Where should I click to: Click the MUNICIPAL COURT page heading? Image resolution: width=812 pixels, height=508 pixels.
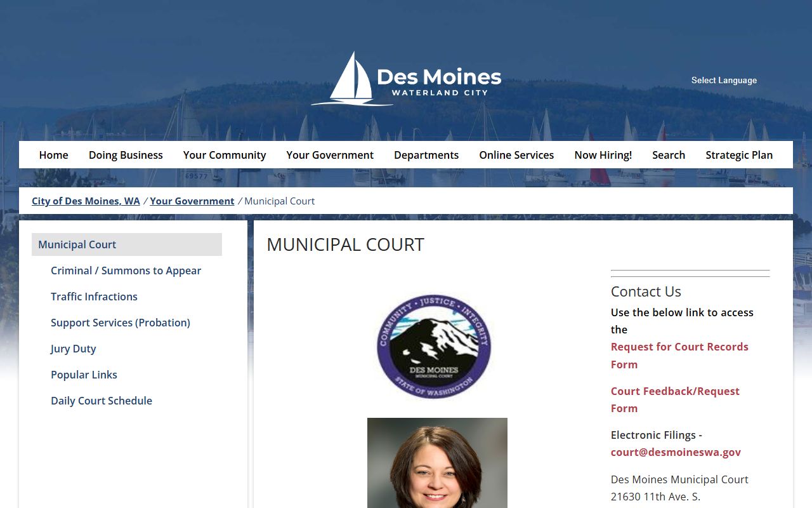click(x=345, y=244)
